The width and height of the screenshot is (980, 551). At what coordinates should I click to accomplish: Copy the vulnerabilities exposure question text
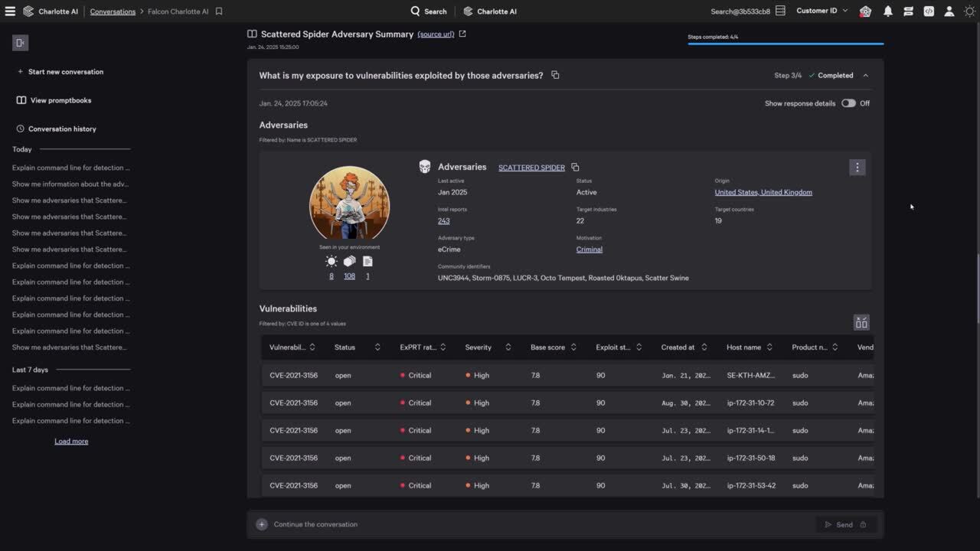[555, 75]
